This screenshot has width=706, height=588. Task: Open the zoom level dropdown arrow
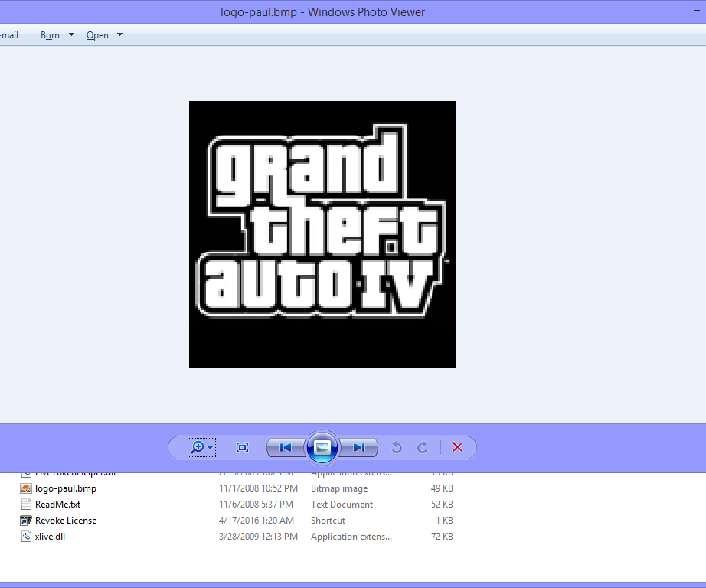209,447
